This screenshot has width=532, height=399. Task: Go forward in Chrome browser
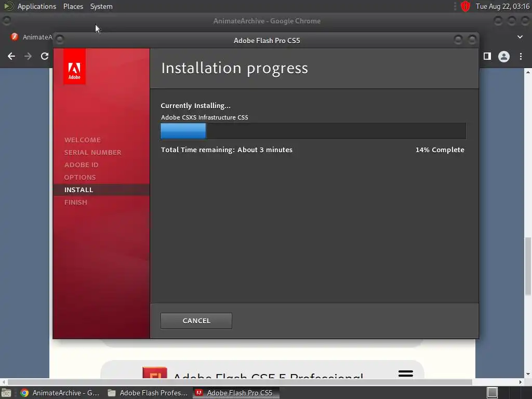click(28, 56)
